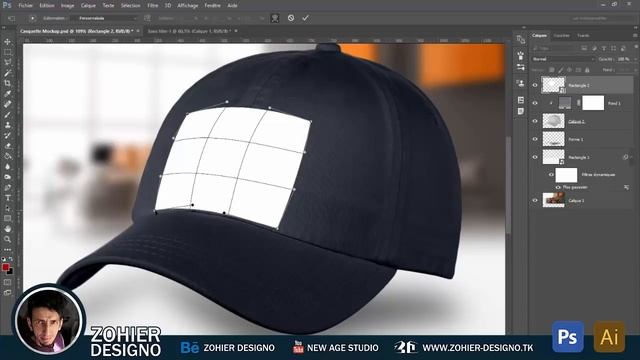The image size is (640, 360).
Task: Select the Healing Brush tool
Action: [x=7, y=104]
